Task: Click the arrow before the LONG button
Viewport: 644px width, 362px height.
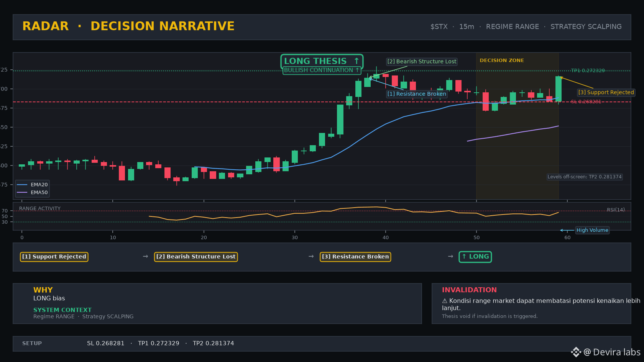Action: (450, 256)
